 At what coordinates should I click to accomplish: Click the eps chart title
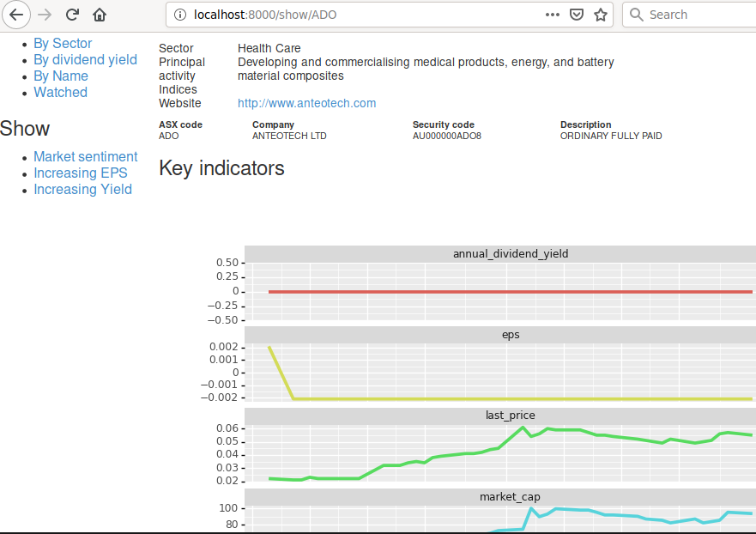[511, 335]
